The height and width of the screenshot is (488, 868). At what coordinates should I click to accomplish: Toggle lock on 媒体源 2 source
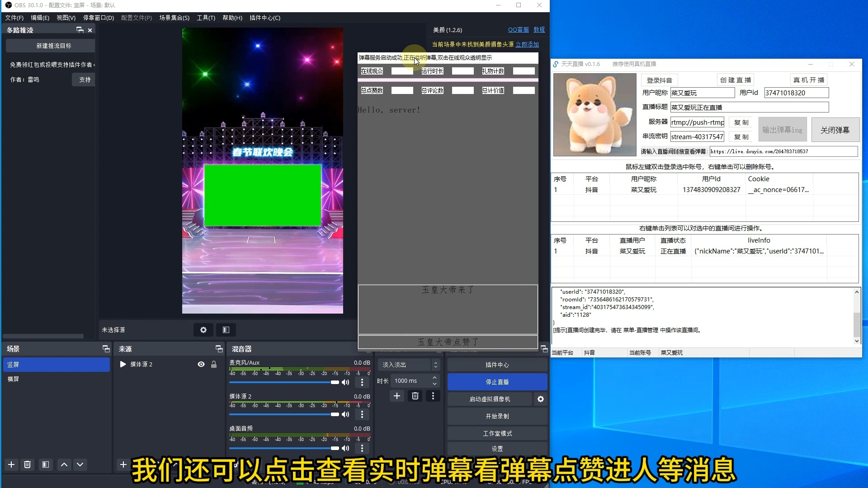[x=214, y=364]
